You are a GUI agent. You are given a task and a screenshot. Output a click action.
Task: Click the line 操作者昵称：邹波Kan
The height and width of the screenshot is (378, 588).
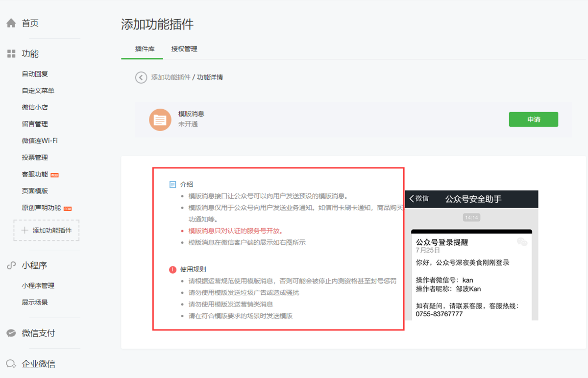pyautogui.click(x=448, y=288)
